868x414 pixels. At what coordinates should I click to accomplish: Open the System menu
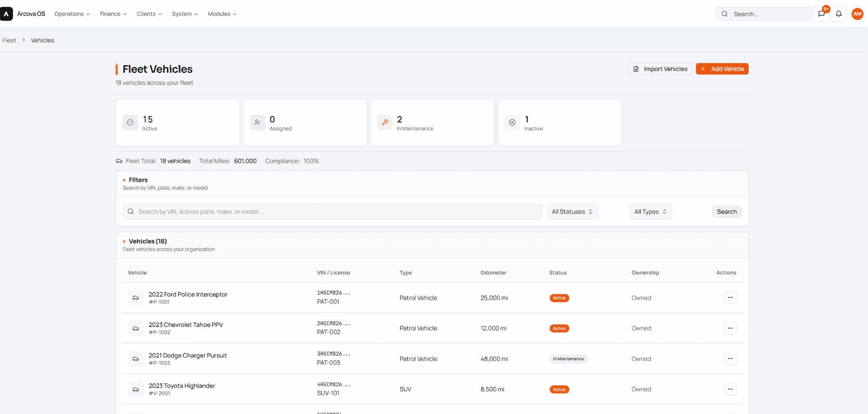184,14
